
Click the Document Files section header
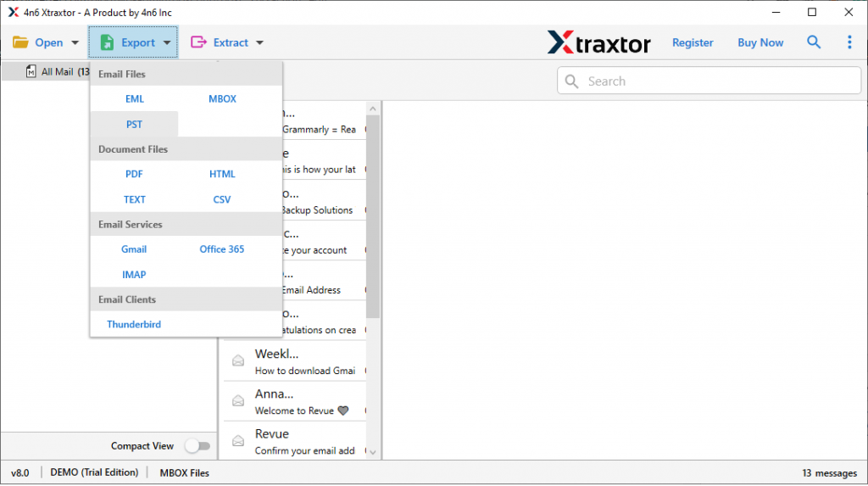186,149
